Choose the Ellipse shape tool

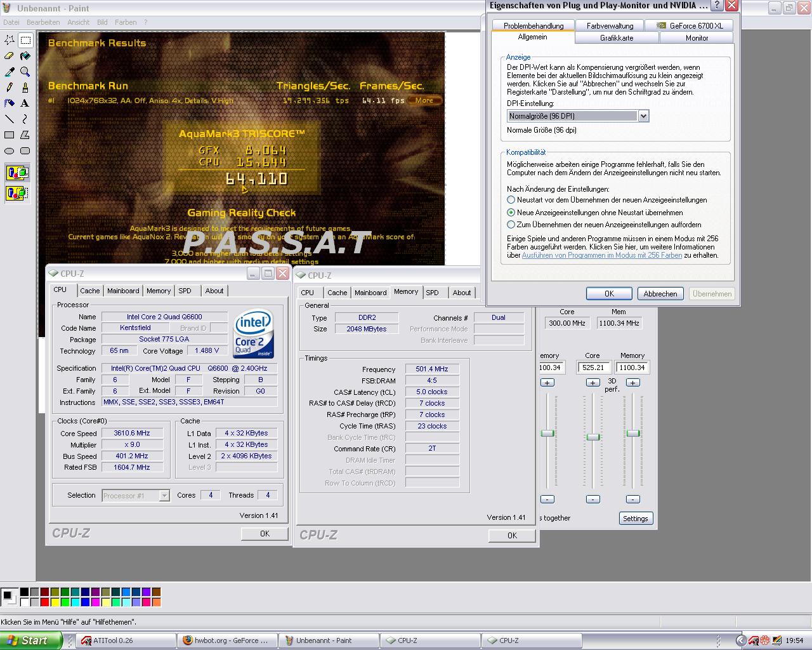[x=10, y=150]
